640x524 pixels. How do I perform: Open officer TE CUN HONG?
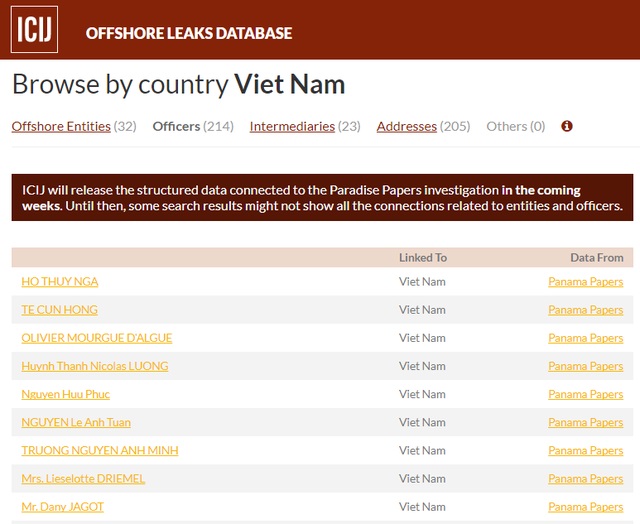click(60, 310)
